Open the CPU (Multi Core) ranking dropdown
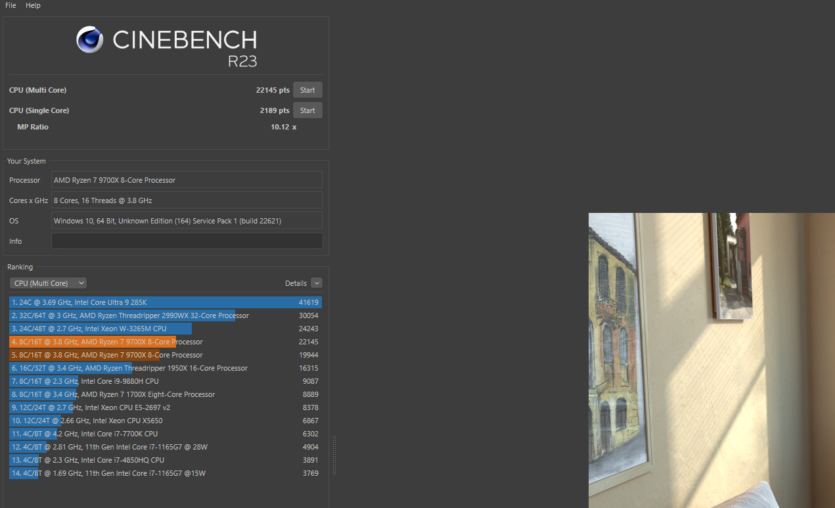This screenshot has width=835, height=508. [x=48, y=283]
